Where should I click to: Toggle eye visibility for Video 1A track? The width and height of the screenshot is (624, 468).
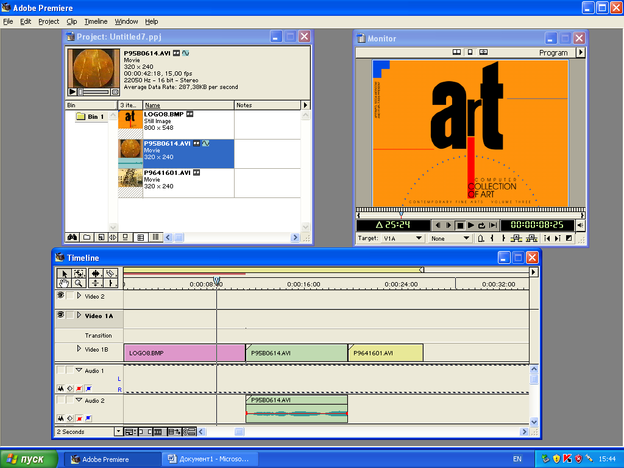coord(61,314)
